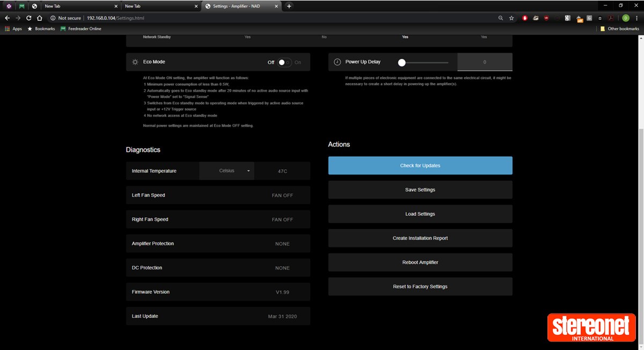Click the Power Up Delay clock icon
The height and width of the screenshot is (350, 644).
tap(337, 62)
